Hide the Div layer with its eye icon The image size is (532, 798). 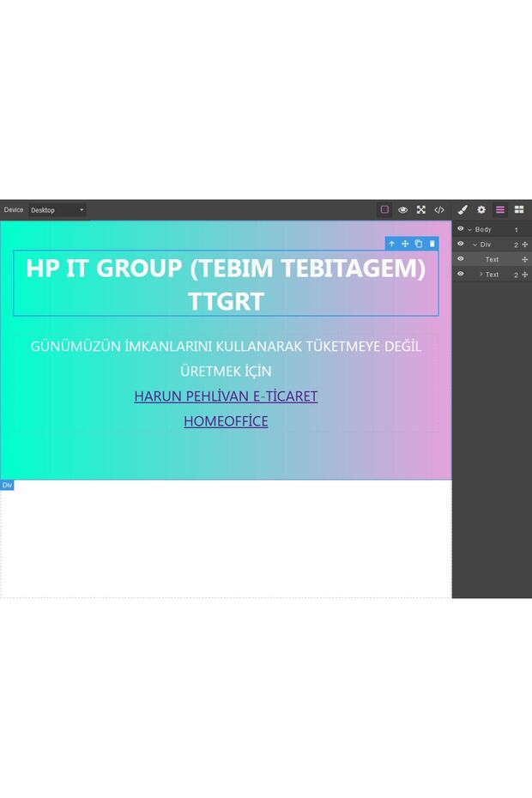point(461,244)
